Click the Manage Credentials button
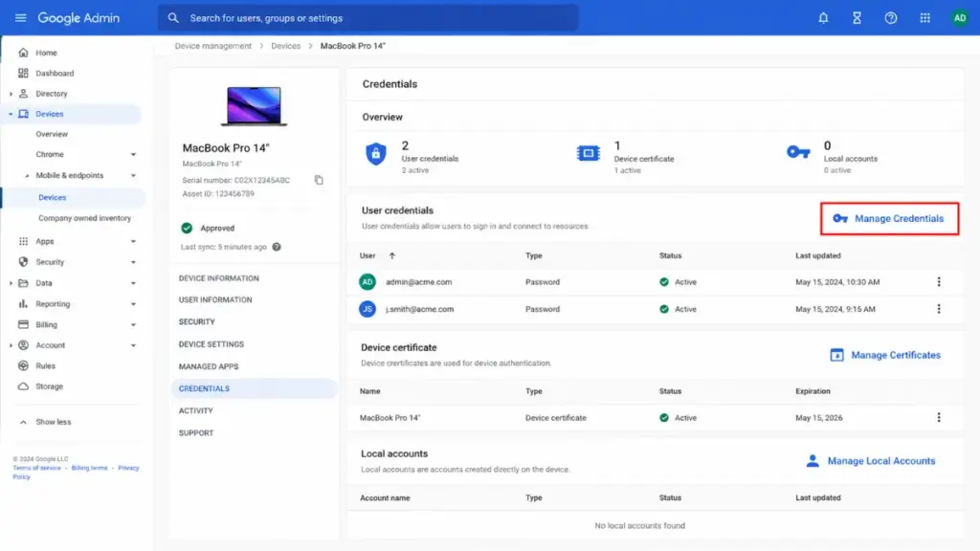The image size is (980, 551). [x=889, y=219]
